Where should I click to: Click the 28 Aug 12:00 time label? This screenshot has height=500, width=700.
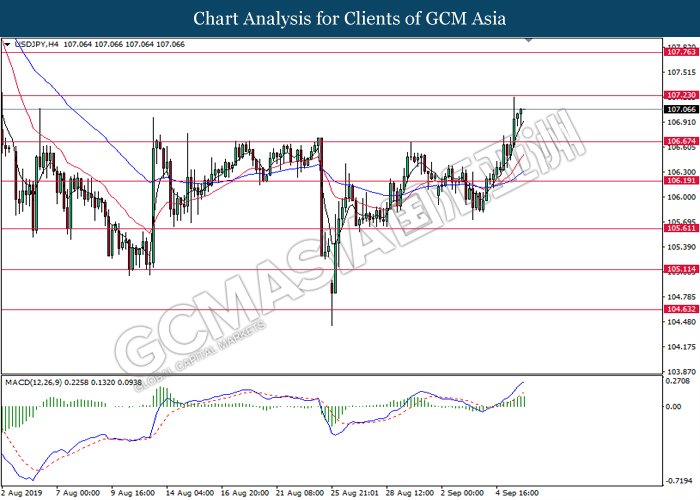coord(409,492)
